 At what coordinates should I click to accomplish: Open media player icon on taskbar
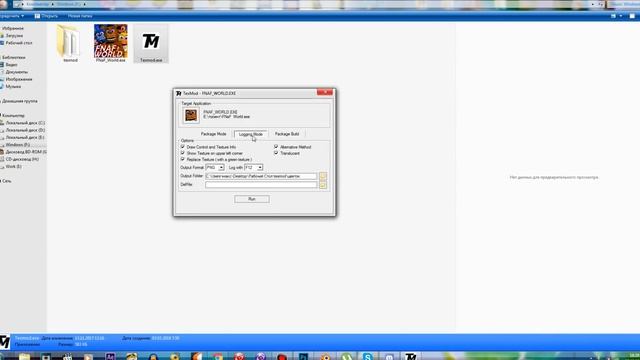click(x=88, y=357)
